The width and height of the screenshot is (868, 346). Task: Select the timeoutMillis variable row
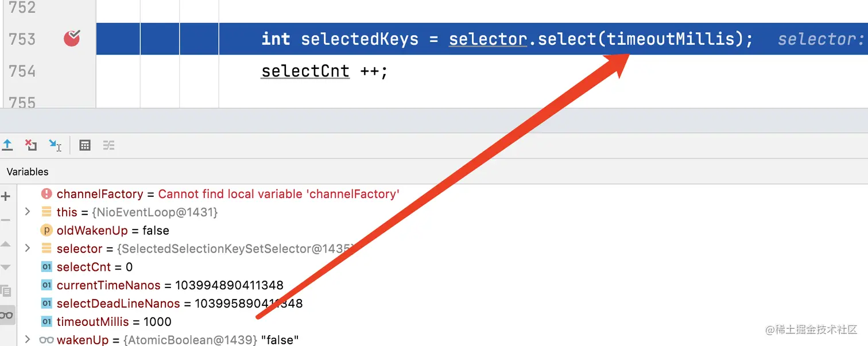[114, 321]
